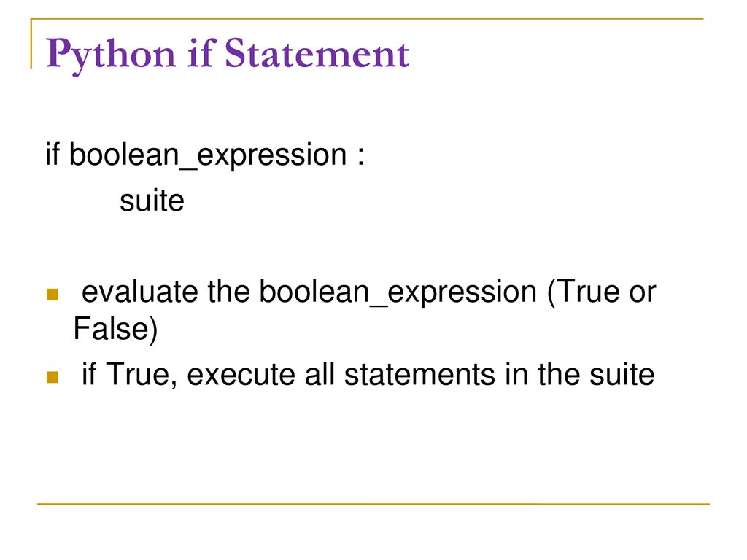Screen dimensions: 747x560
Task: Click the final word suite in second bullet
Action: (622, 375)
